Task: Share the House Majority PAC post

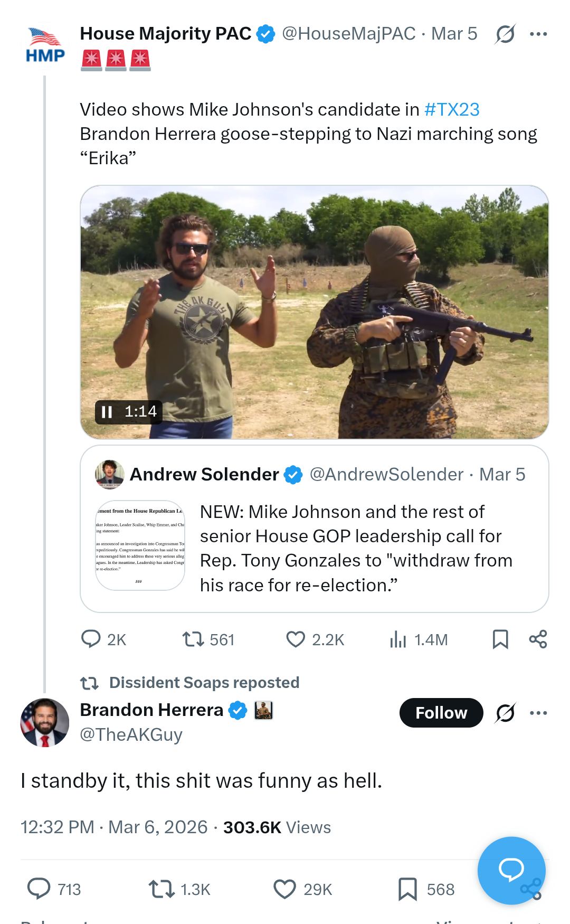Action: pos(538,639)
